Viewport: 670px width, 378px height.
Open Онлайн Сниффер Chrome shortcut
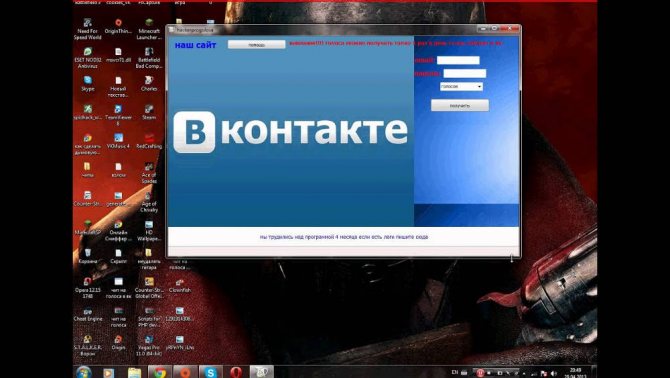118,231
